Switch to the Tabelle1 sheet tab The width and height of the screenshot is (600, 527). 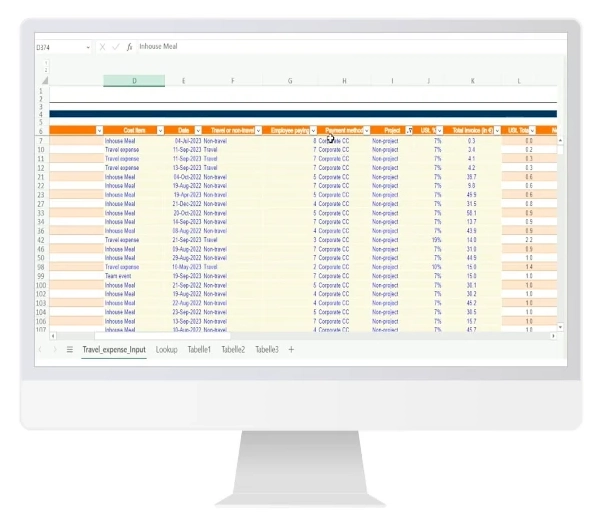pyautogui.click(x=199, y=350)
